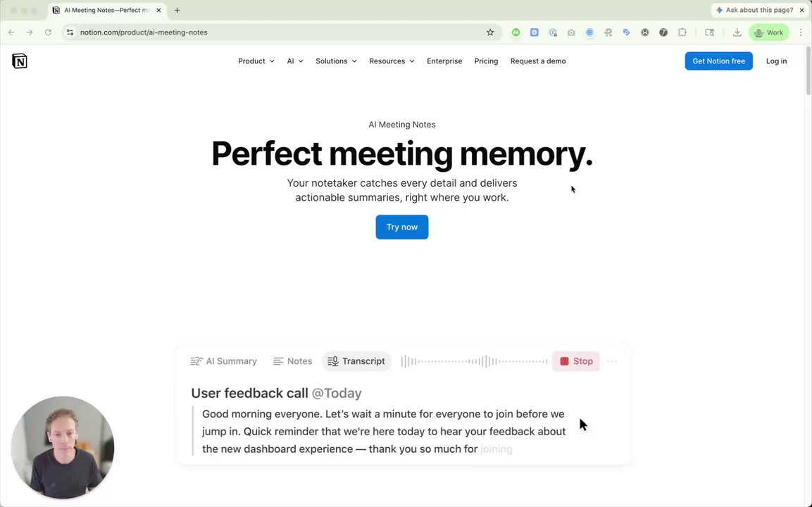Click the camera extension icon
The height and width of the screenshot is (507, 812).
571,32
